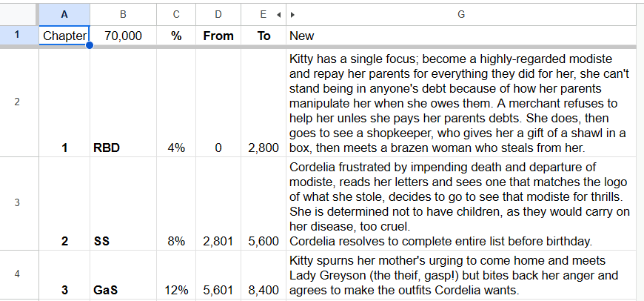Click the 12% cell
644x301 pixels.
point(176,275)
